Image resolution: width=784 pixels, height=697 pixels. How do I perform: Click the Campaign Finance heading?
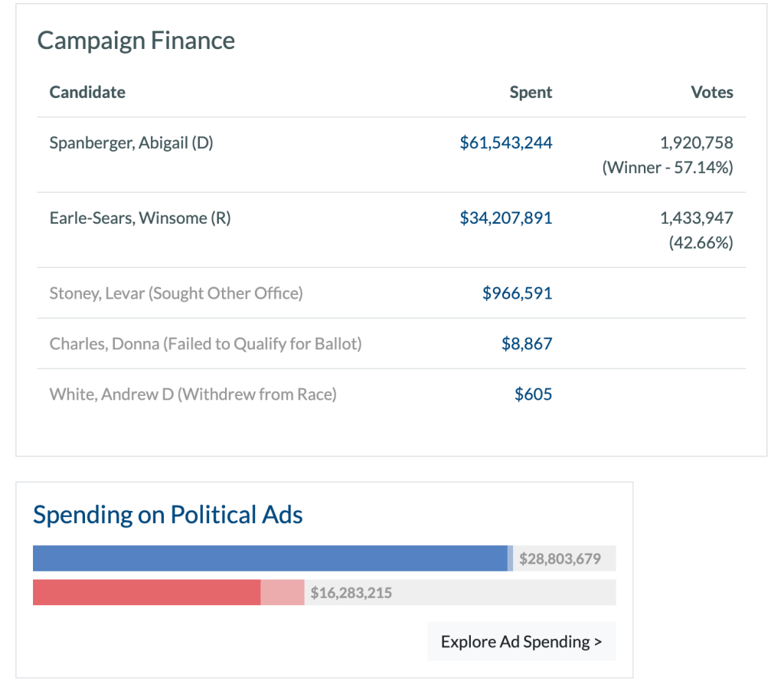136,41
